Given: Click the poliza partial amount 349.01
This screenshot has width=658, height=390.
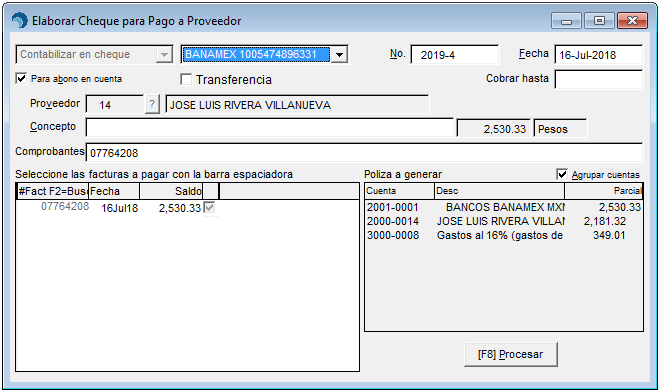Looking at the screenshot, I should [609, 235].
